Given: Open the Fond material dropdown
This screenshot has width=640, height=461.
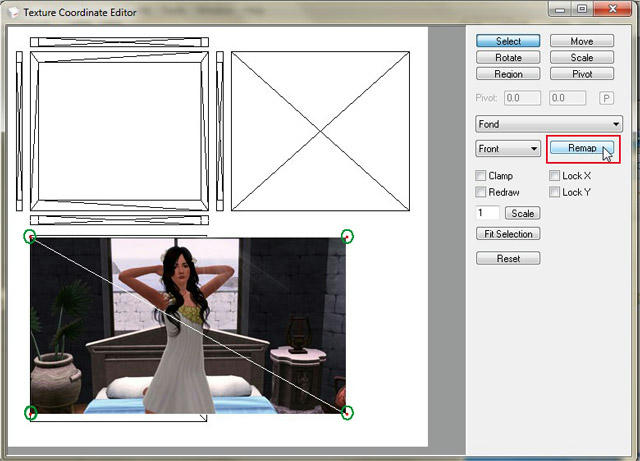Looking at the screenshot, I should click(x=549, y=124).
